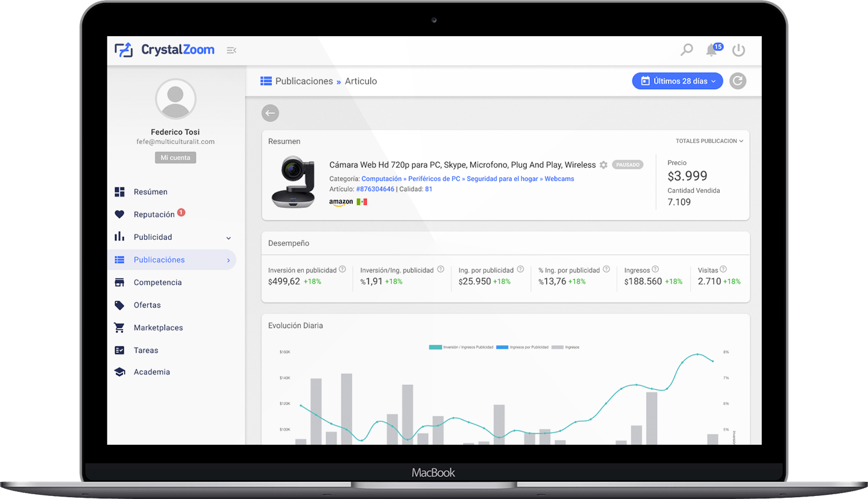
Task: Click the Mi cuenta button
Action: [x=175, y=158]
